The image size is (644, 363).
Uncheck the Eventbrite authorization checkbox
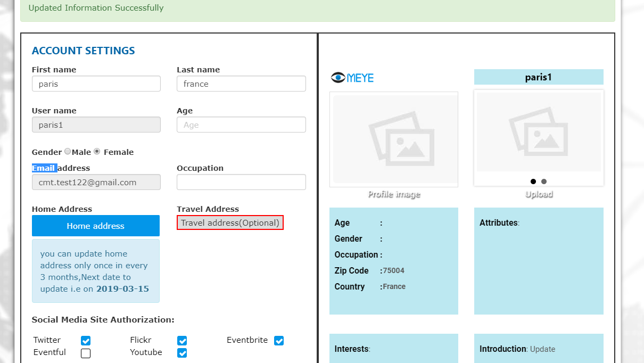pyautogui.click(x=279, y=341)
